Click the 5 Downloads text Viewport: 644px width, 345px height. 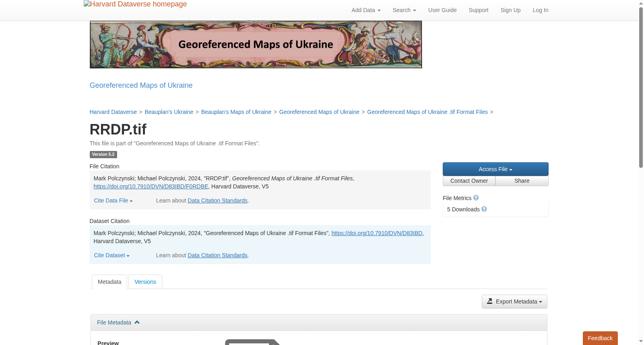[463, 209]
